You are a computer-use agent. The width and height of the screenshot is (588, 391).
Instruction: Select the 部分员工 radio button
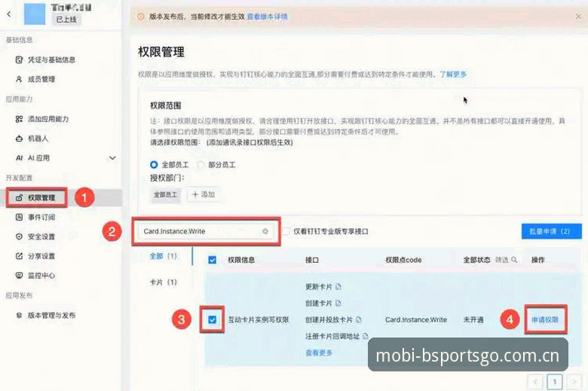coord(201,164)
